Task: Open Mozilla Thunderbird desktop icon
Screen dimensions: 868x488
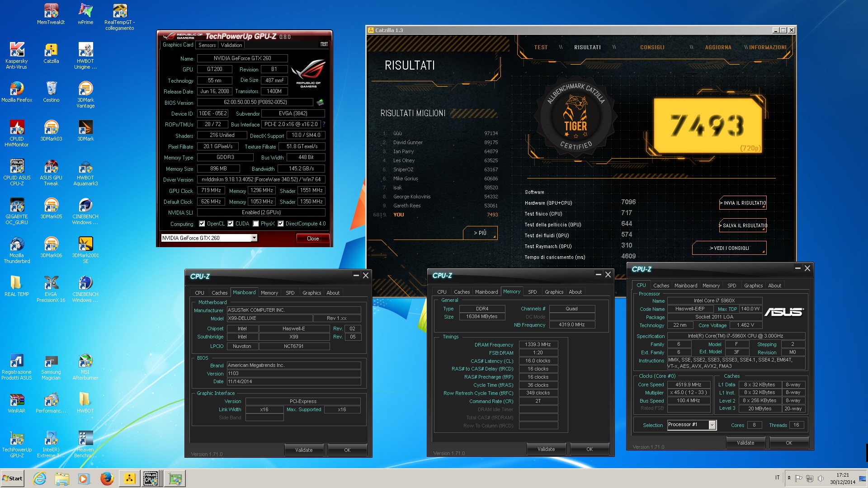Action: point(17,250)
